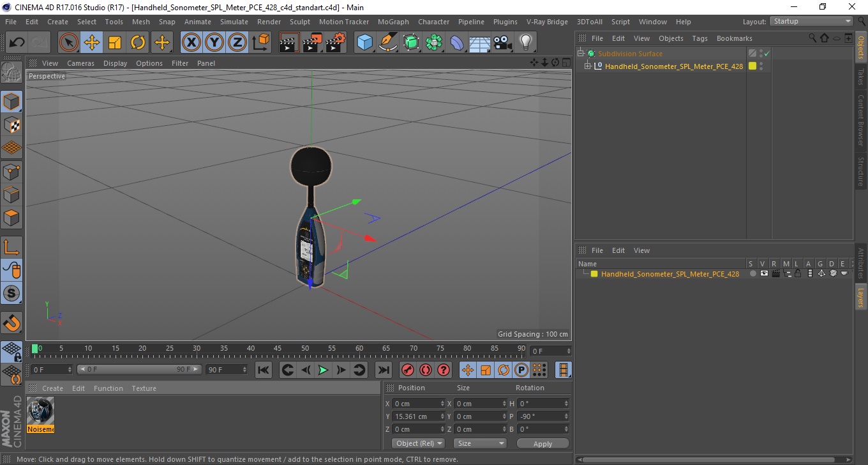Switch to Model mode icon
Screen dimensions: 868x465
(x=11, y=102)
